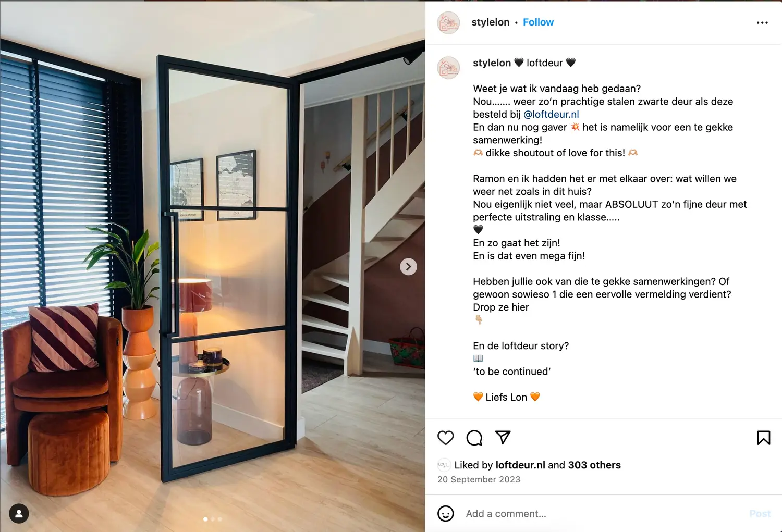Save post with the bookmark icon
The image size is (782, 532).
pyautogui.click(x=763, y=438)
